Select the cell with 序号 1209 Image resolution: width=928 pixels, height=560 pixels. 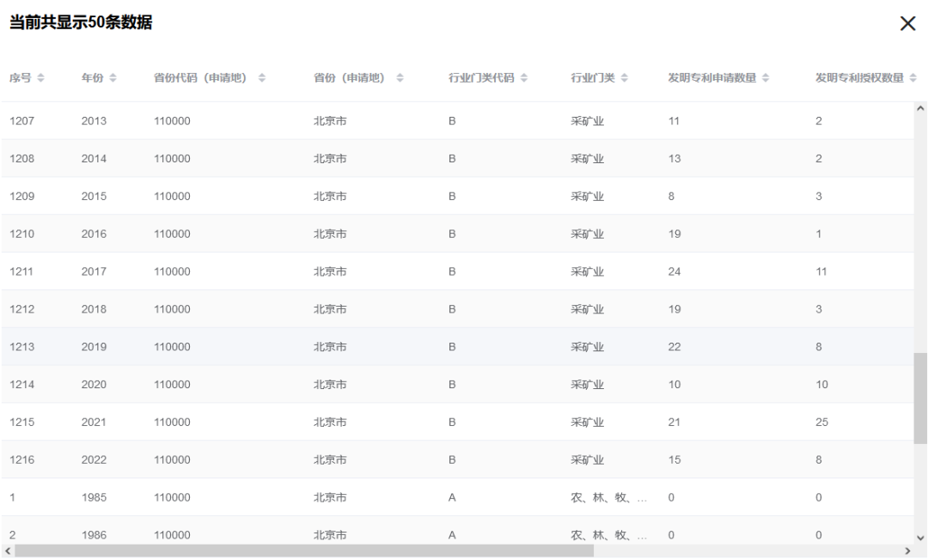(21, 197)
